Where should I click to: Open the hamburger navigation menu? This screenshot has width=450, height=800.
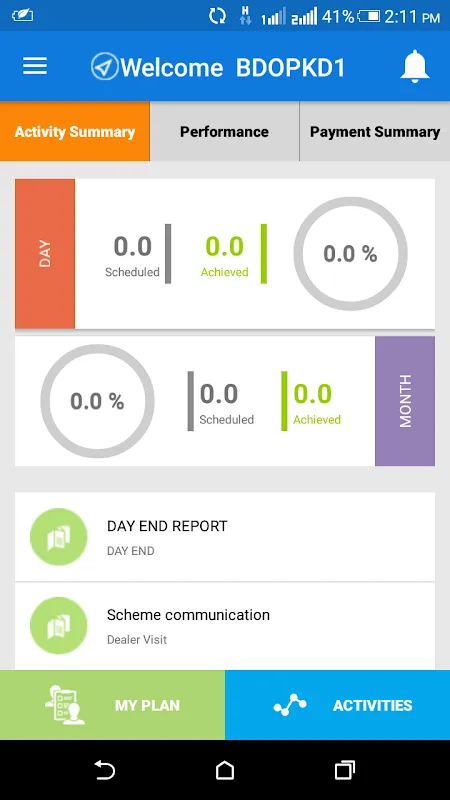click(35, 66)
